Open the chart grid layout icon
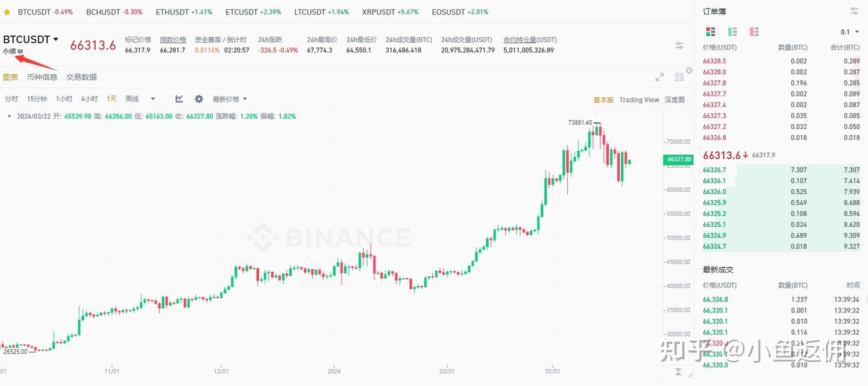 tap(679, 77)
